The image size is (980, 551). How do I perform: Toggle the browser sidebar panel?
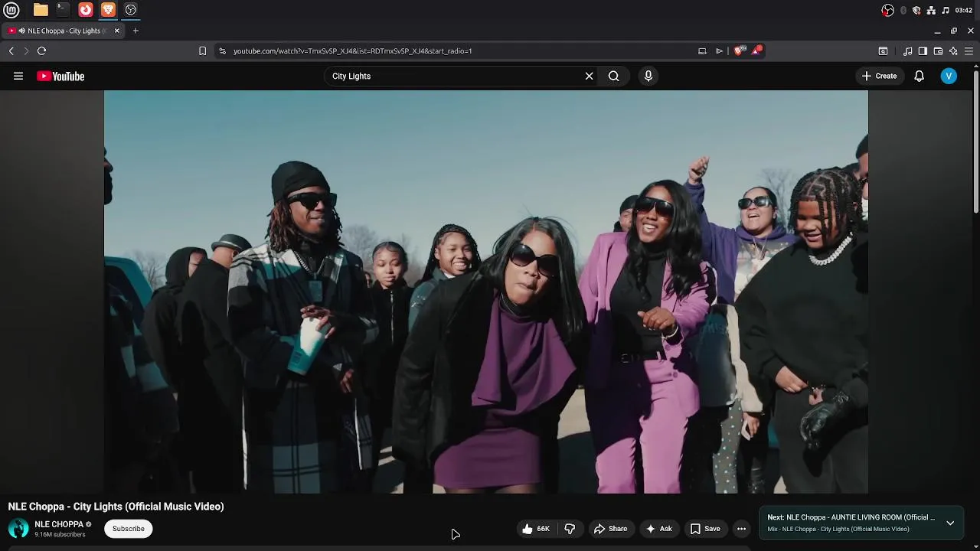[923, 51]
